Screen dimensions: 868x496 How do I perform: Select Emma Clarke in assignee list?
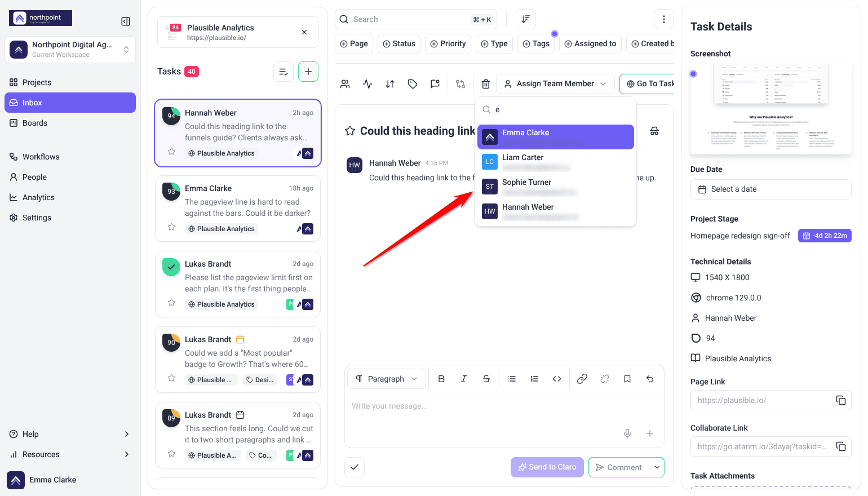coord(556,137)
